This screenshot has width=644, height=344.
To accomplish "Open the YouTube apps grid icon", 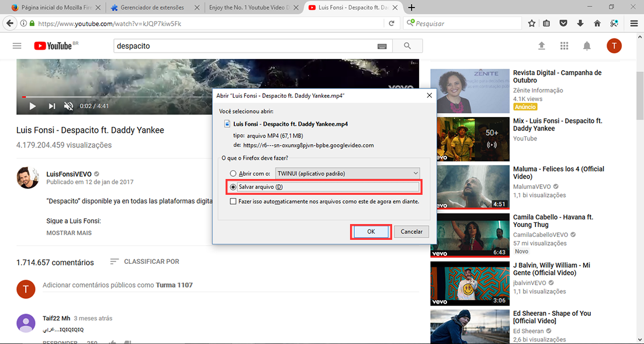I will pos(564,46).
